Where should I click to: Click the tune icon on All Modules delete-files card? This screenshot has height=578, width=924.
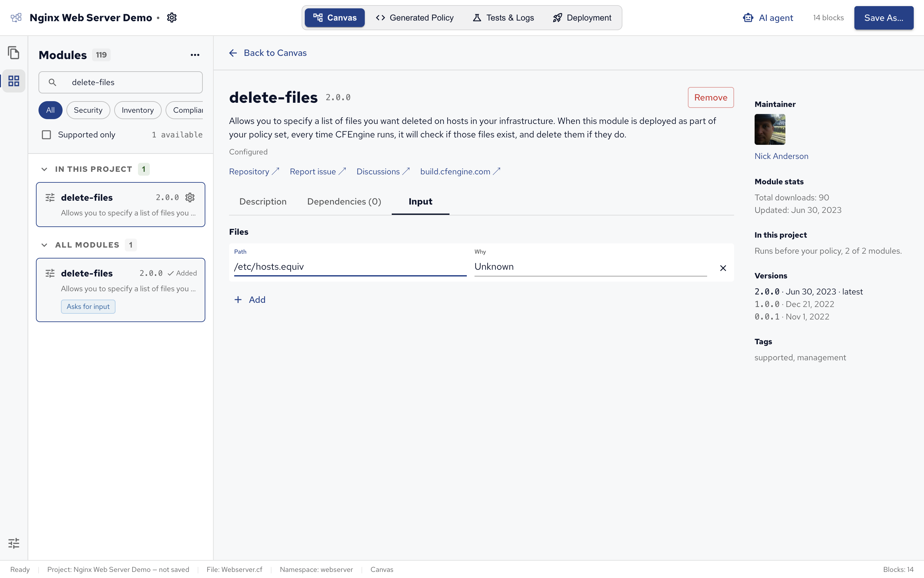[50, 273]
